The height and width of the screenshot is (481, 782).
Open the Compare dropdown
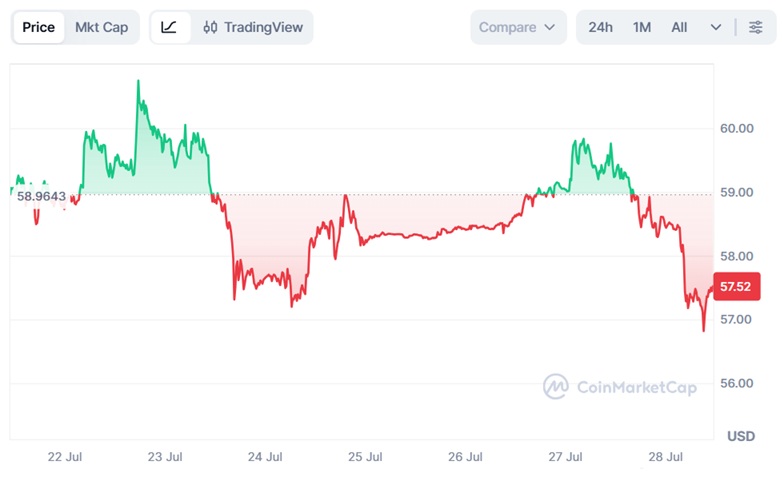pos(518,27)
